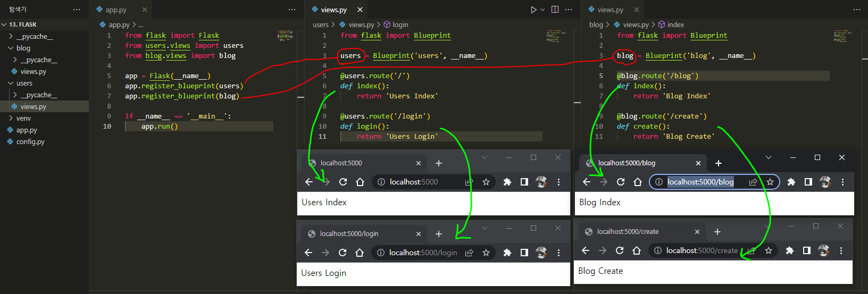The image size is (868, 294).
Task: Open new tab in localhost:5000 window
Action: coord(439,163)
